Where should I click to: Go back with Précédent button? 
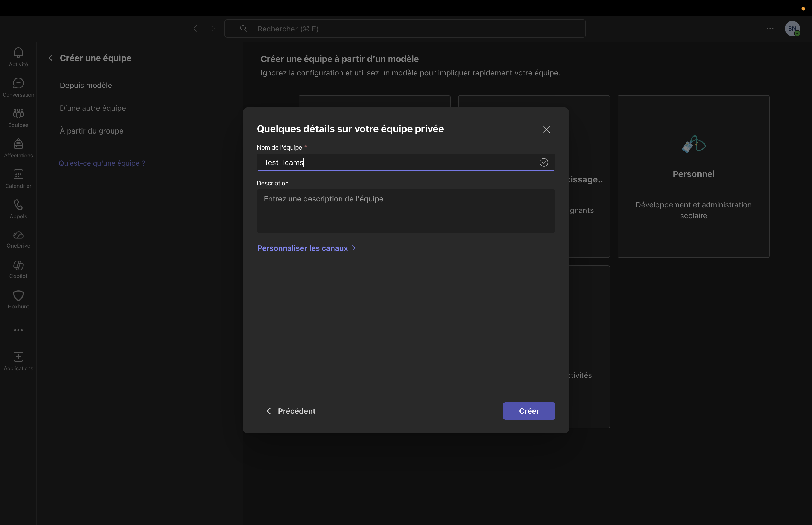point(291,411)
